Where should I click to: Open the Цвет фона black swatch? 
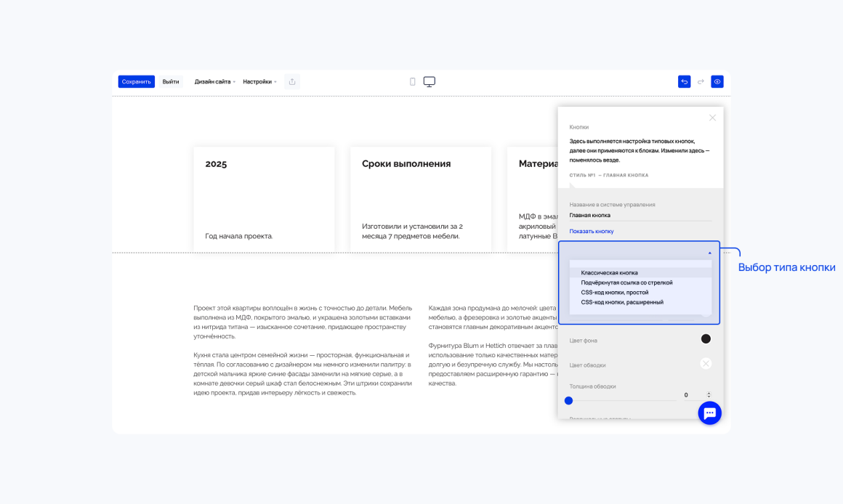[706, 338]
